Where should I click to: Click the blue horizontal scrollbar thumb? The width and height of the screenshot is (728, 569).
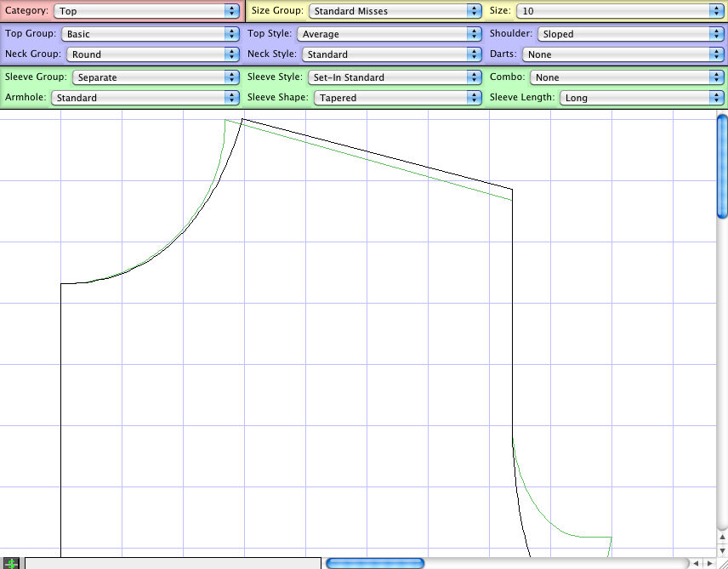[375, 563]
